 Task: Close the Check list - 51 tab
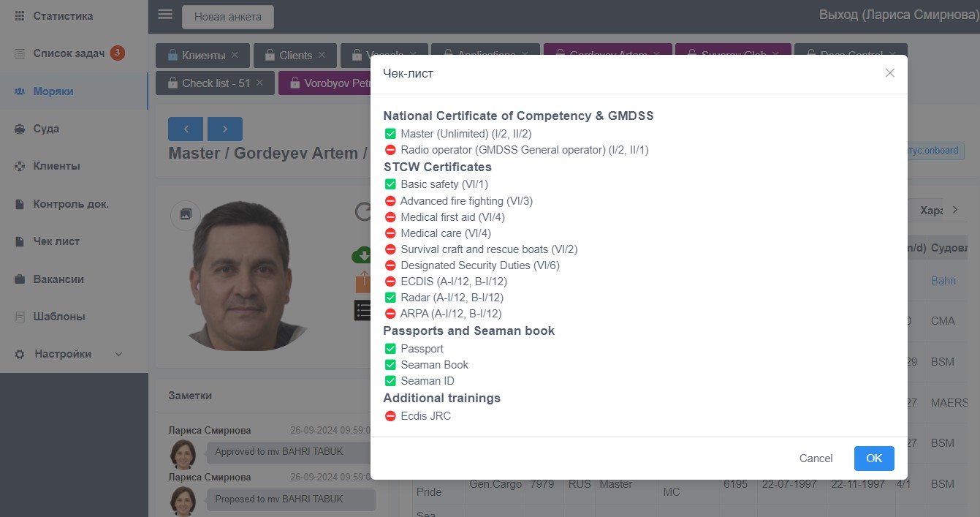(259, 83)
